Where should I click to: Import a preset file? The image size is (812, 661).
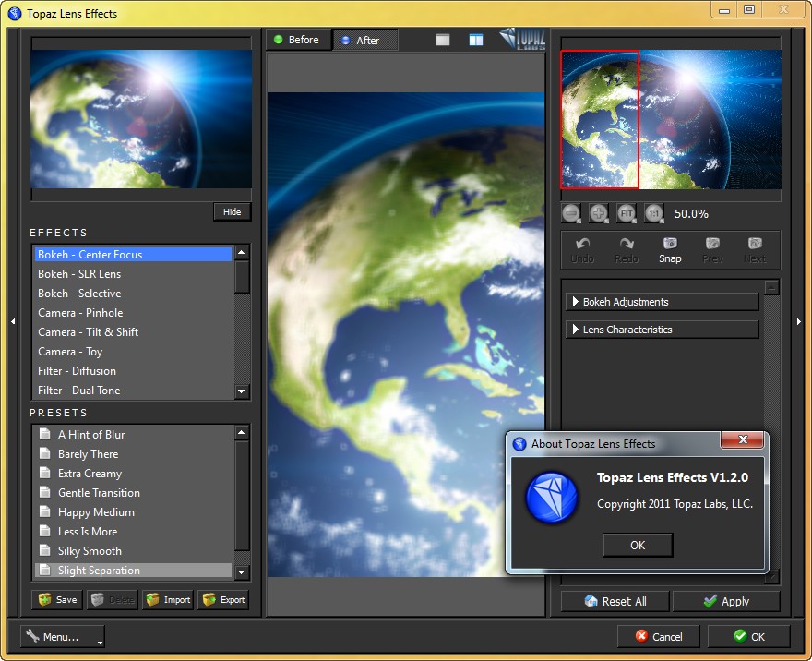coord(168,600)
